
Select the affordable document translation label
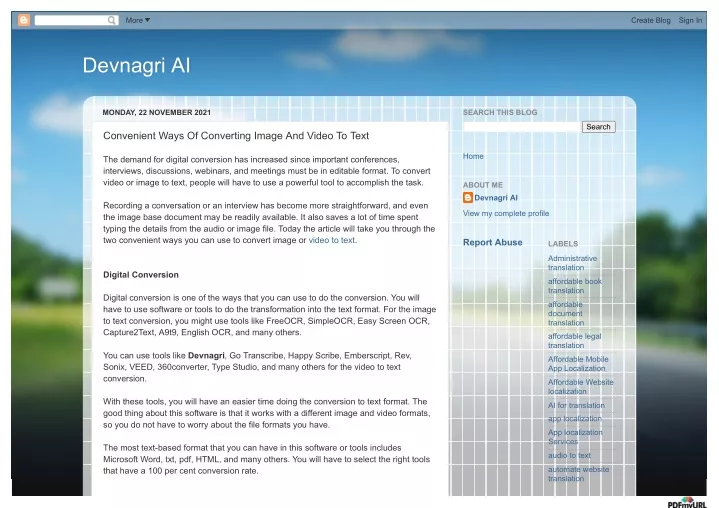[x=566, y=313]
